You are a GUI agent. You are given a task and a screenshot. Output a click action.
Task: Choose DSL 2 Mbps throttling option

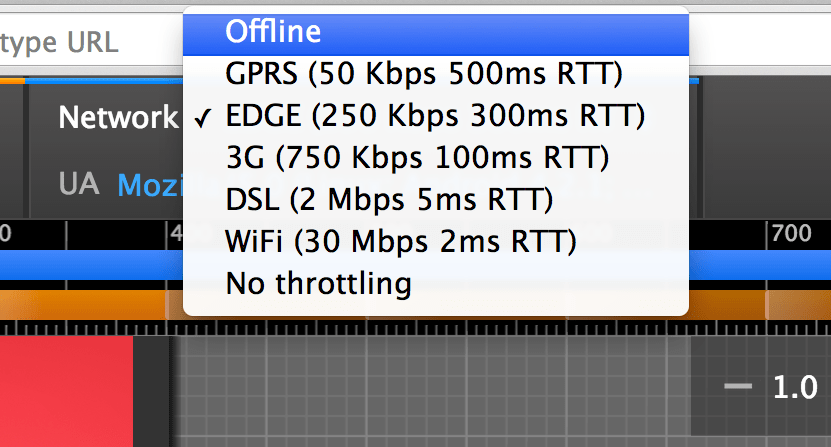click(x=389, y=200)
